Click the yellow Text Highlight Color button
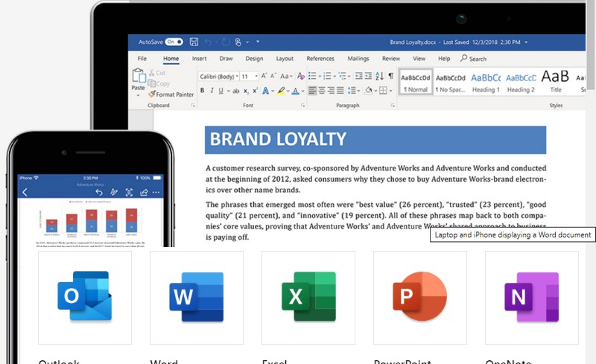This screenshot has width=596, height=364. [x=281, y=91]
